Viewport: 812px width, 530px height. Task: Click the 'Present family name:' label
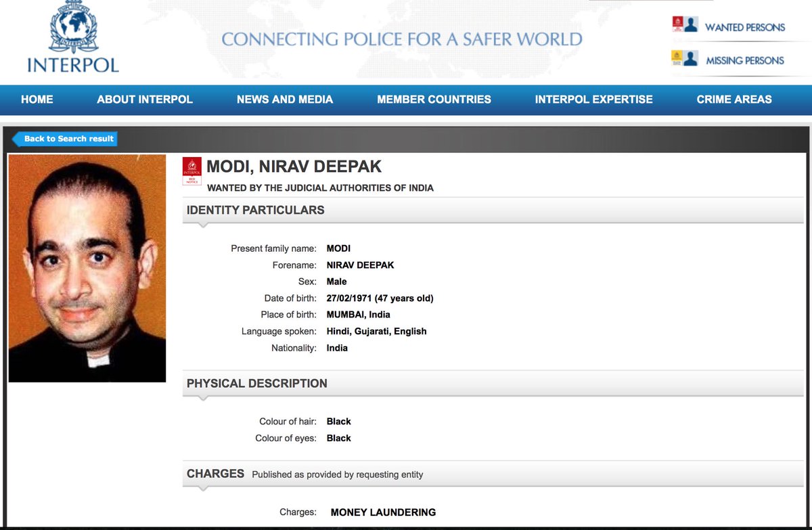point(273,248)
